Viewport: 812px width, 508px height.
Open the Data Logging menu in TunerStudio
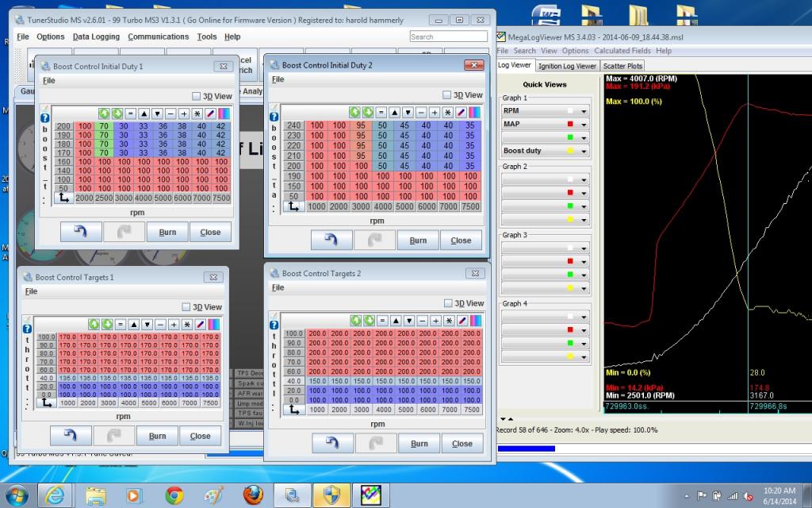click(96, 37)
